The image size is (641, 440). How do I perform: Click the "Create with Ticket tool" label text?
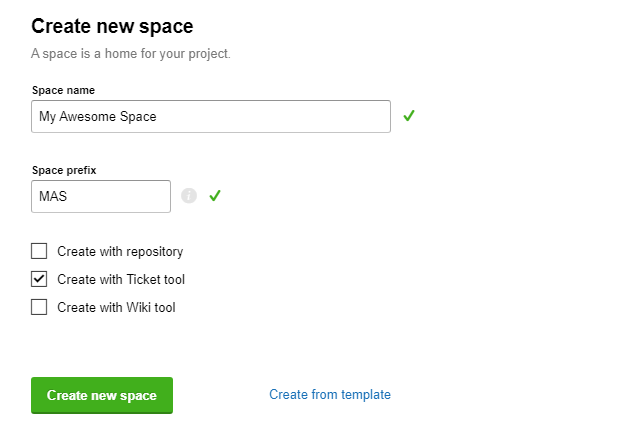point(121,280)
